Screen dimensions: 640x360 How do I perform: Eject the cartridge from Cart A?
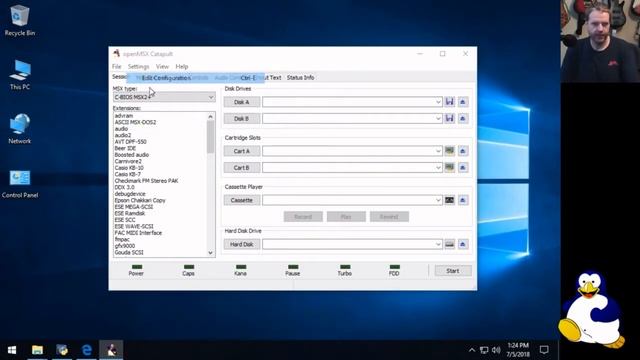click(463, 151)
